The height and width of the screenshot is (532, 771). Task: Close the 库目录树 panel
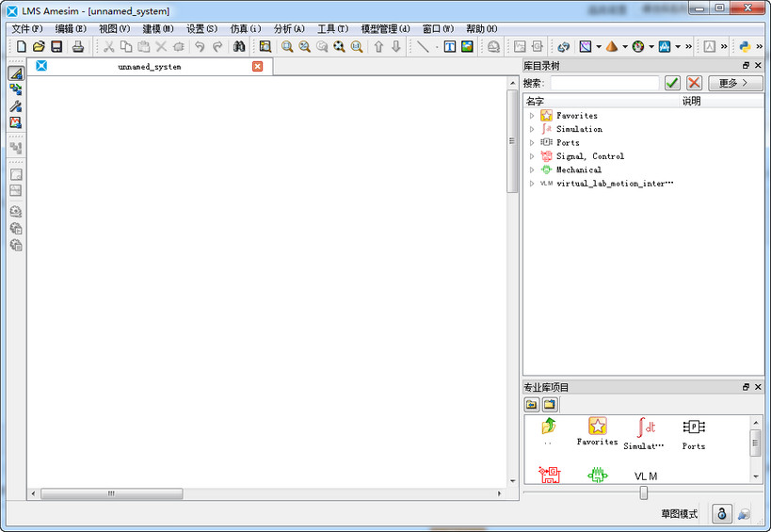click(758, 65)
